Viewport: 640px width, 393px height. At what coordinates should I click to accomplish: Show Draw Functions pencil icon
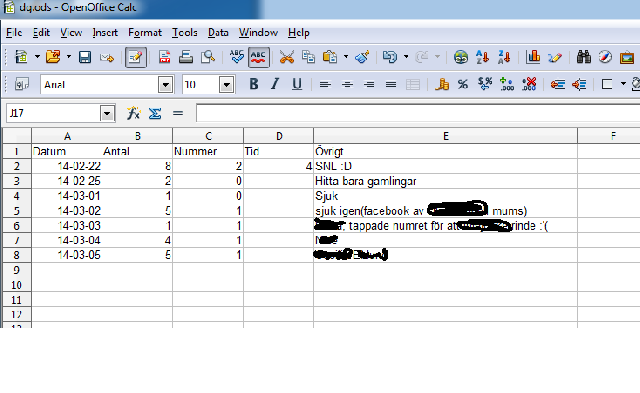tap(555, 58)
